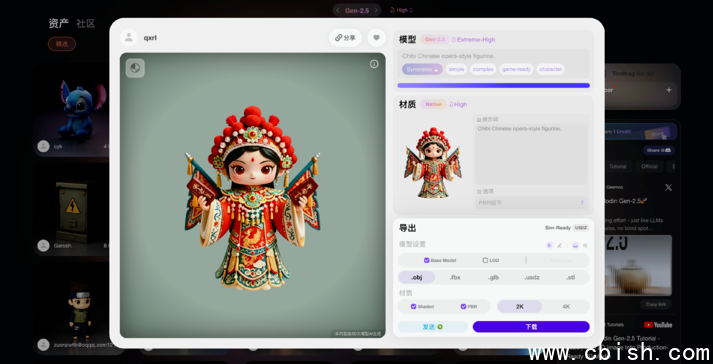Select the Tutorial tab in background panel

(618, 167)
